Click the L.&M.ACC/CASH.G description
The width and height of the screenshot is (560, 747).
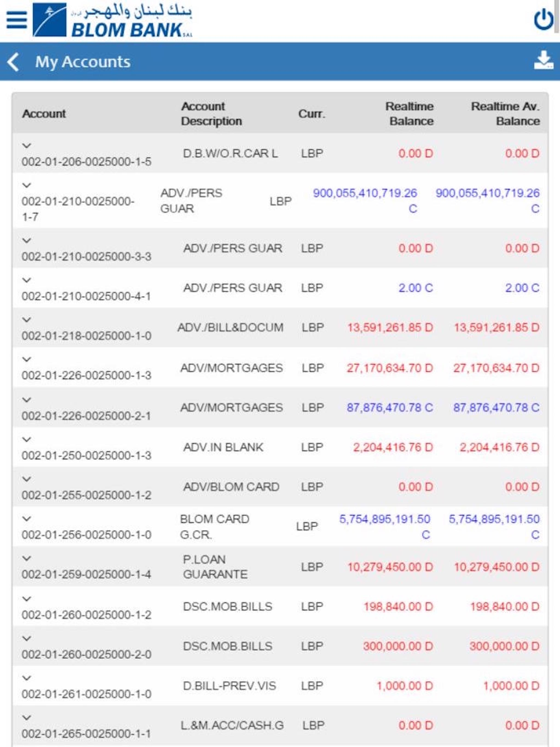[232, 725]
